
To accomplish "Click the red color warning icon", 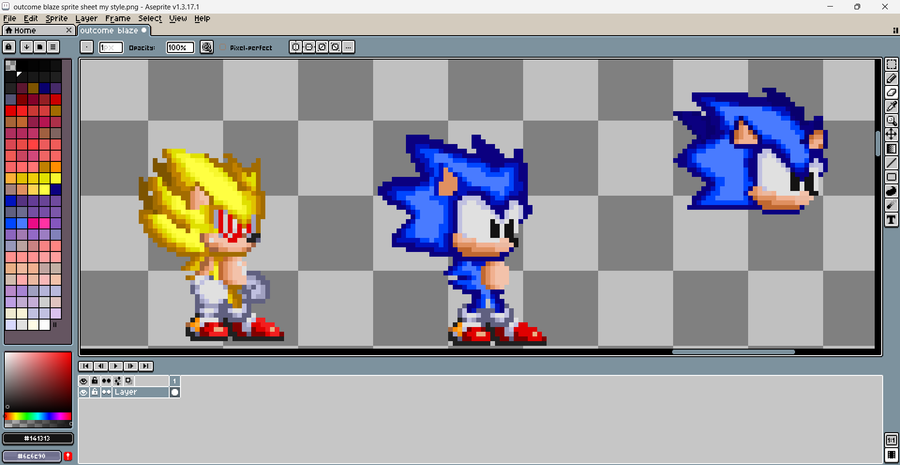I will pos(68,456).
